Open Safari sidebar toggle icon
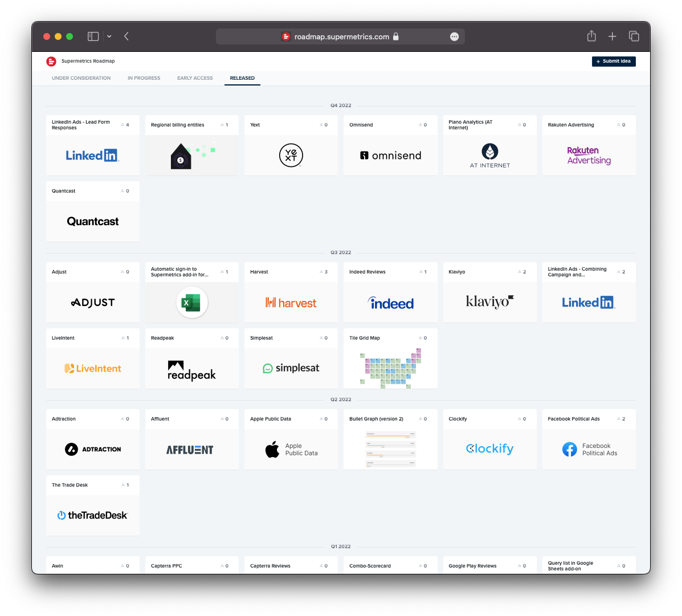Screen dimensions: 682x616 [x=93, y=36]
